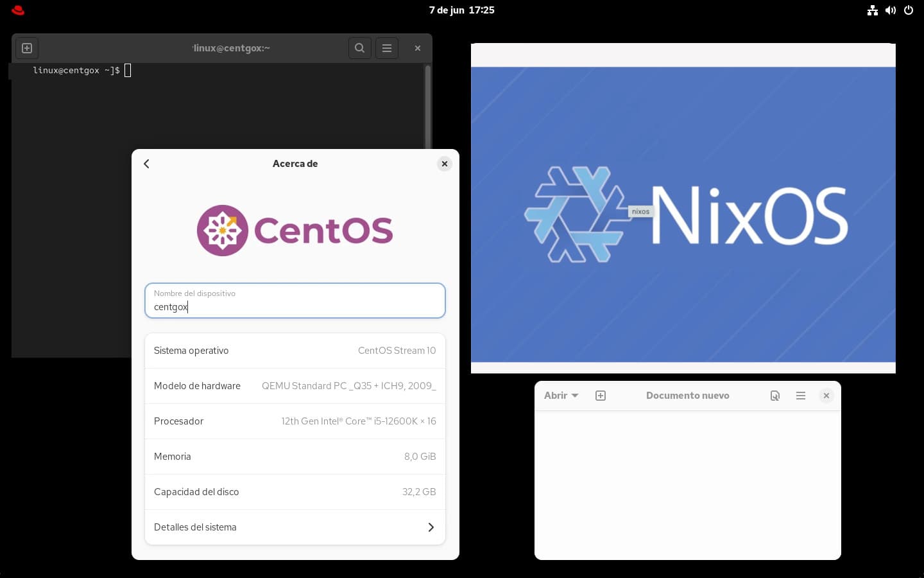
Task: Open the text editor hamburger menu
Action: [801, 396]
